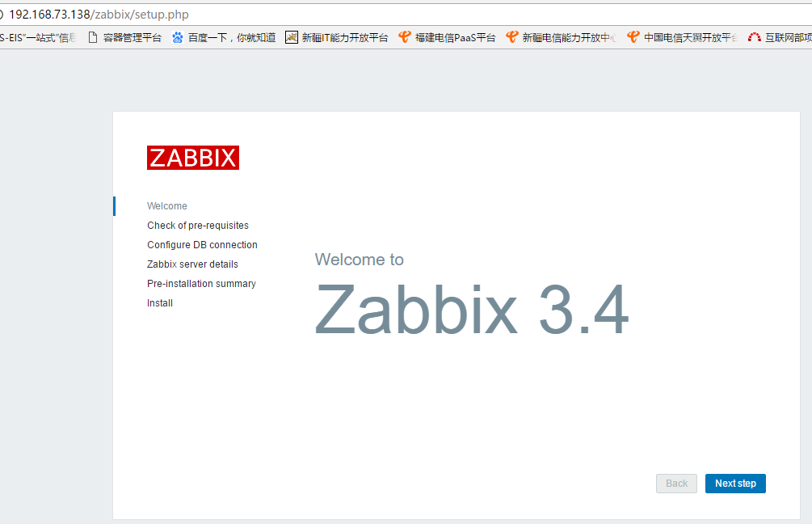Select Configure DB connection step
Image resolution: width=812 pixels, height=524 pixels.
[x=202, y=245]
